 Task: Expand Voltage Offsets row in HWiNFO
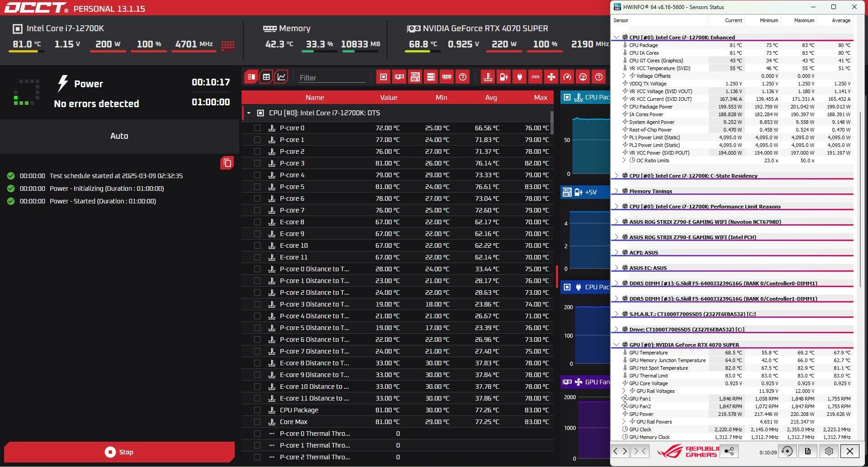(624, 75)
